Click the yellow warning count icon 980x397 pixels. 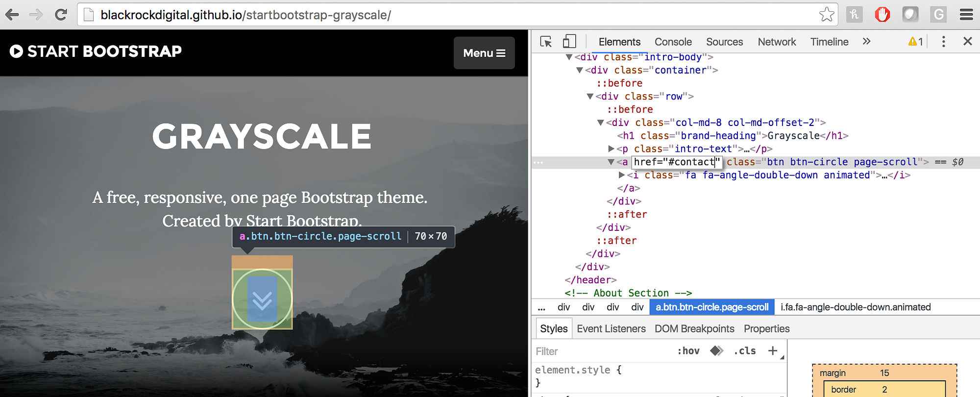pyautogui.click(x=915, y=42)
